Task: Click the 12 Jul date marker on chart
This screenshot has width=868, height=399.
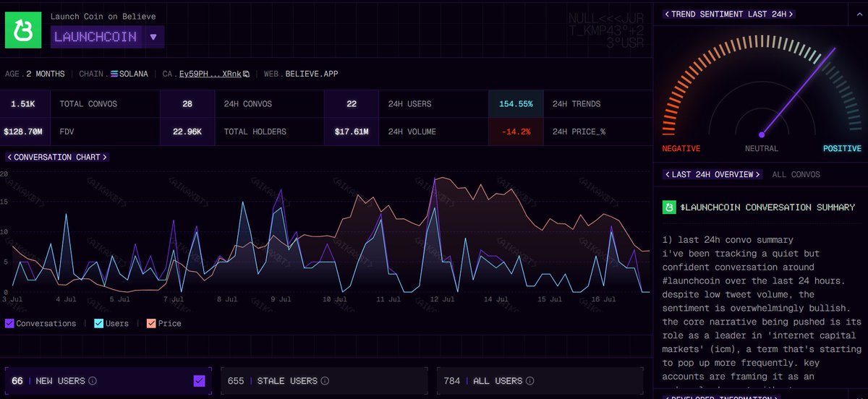Action: coord(443,299)
